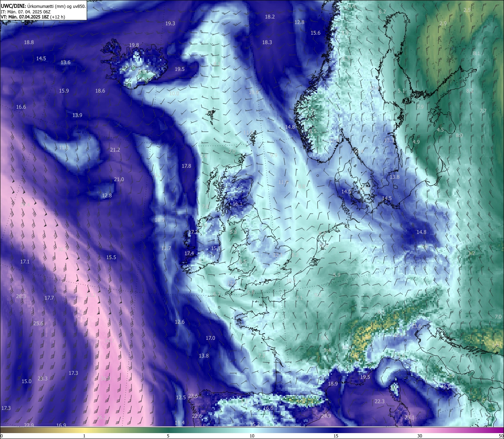Click the 17.4 value off Ireland's coast
This screenshot has height=439, width=504.
pos(189,254)
